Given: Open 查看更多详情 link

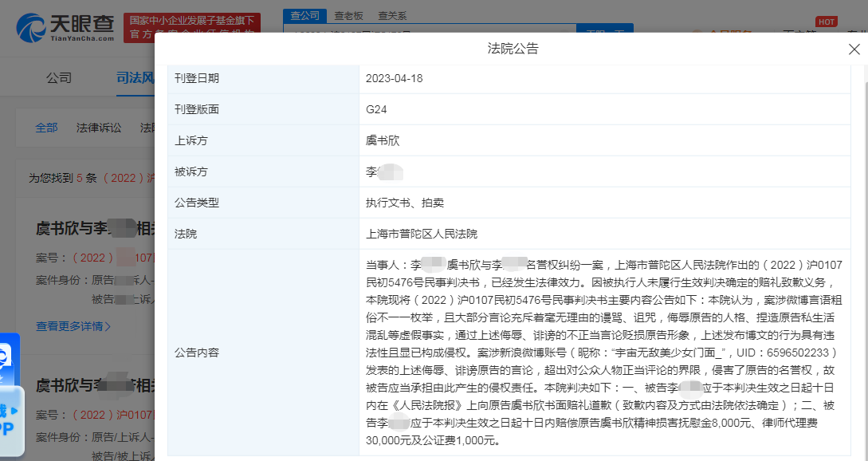Looking at the screenshot, I should tap(69, 326).
